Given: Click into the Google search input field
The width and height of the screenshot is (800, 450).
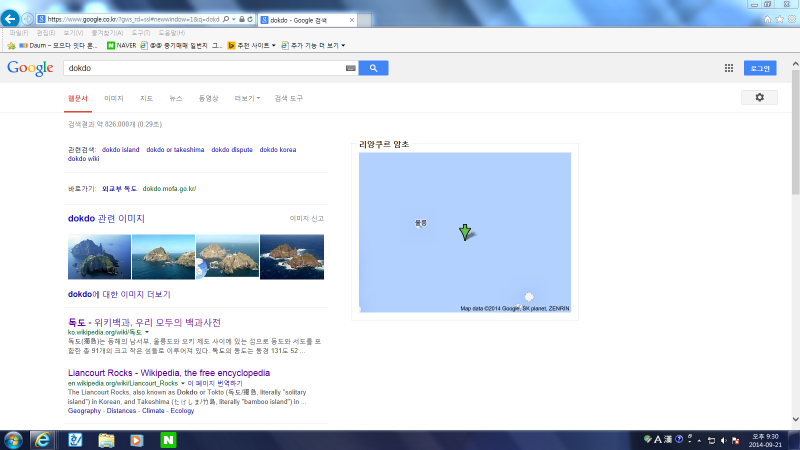Looking at the screenshot, I should (200, 68).
